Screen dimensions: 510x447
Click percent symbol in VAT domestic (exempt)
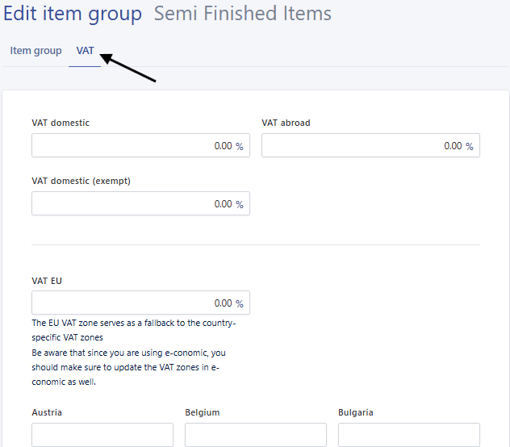click(x=239, y=204)
